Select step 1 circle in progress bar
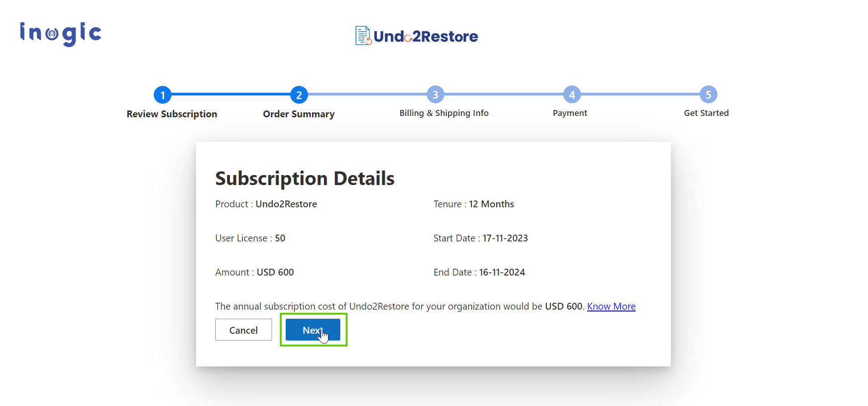The height and width of the screenshot is (406, 868). [162, 95]
